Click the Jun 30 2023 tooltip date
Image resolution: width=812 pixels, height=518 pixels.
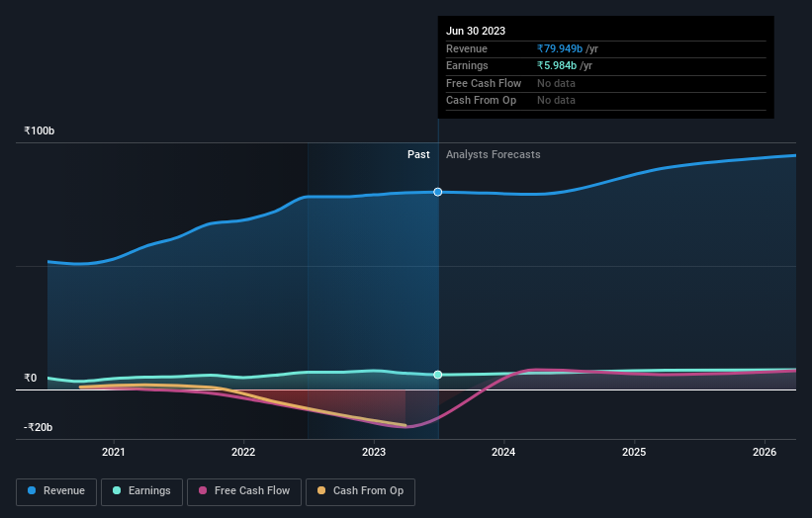click(x=476, y=31)
